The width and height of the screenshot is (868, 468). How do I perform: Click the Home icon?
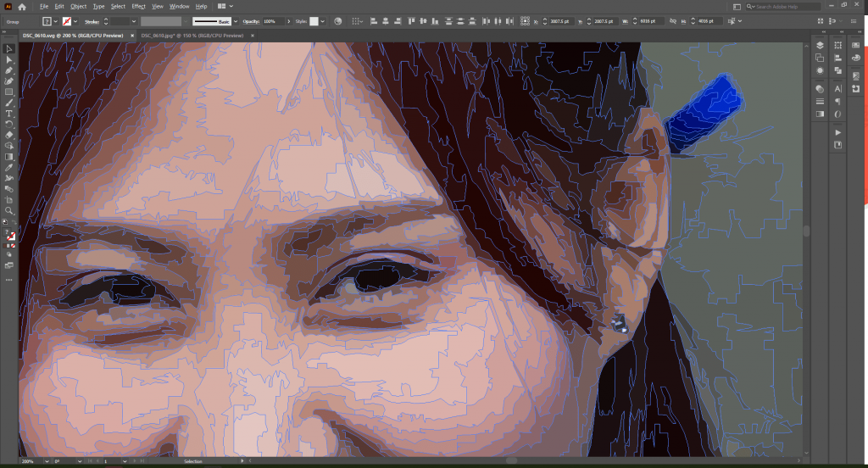pos(22,7)
